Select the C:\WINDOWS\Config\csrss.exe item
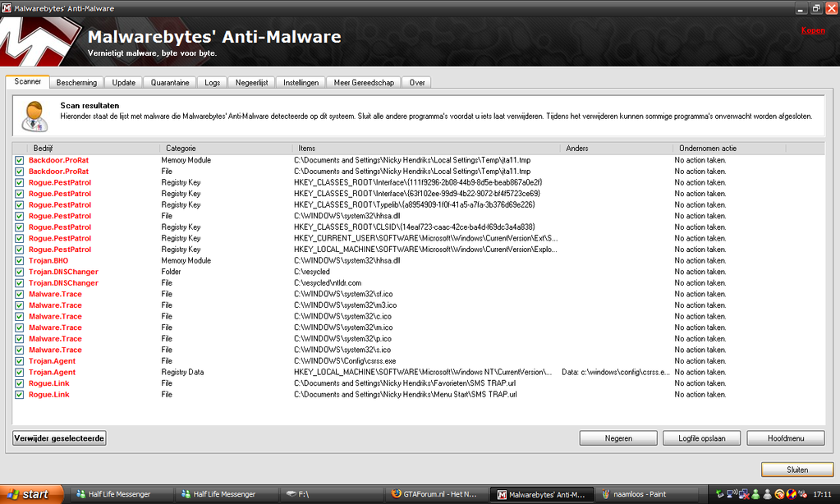Viewport: 840px width, 504px height. pyautogui.click(x=345, y=361)
